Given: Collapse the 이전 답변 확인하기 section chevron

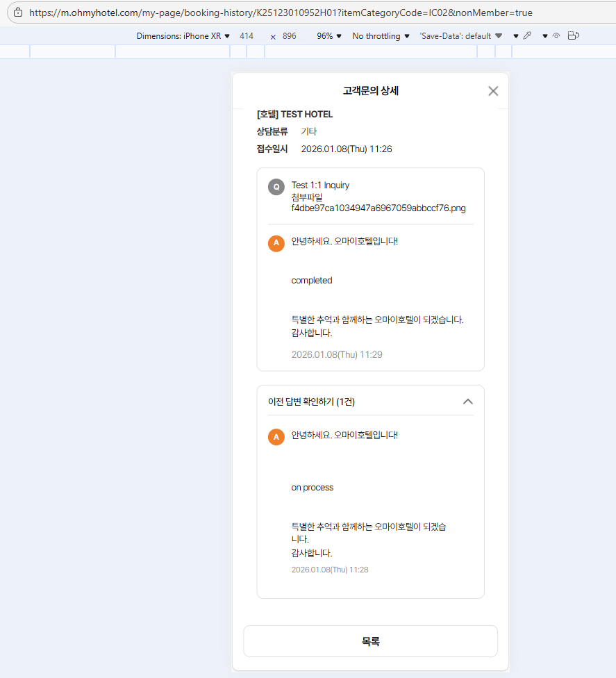Looking at the screenshot, I should click(467, 402).
